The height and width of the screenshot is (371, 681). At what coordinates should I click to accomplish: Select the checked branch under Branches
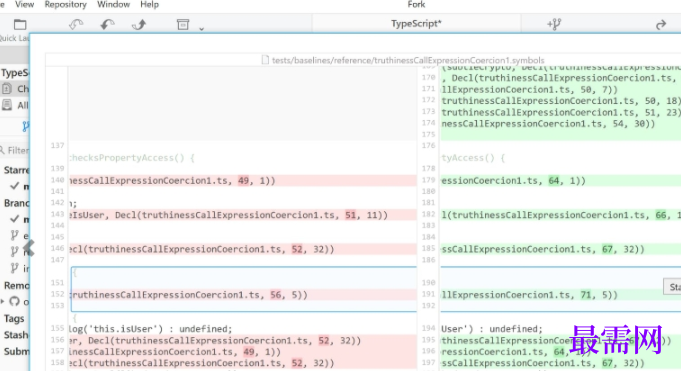click(19, 219)
